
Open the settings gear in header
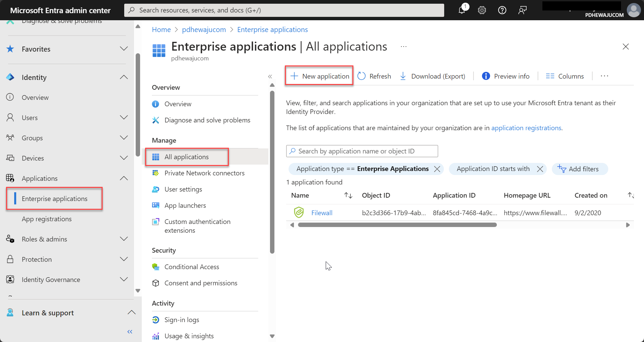(482, 10)
